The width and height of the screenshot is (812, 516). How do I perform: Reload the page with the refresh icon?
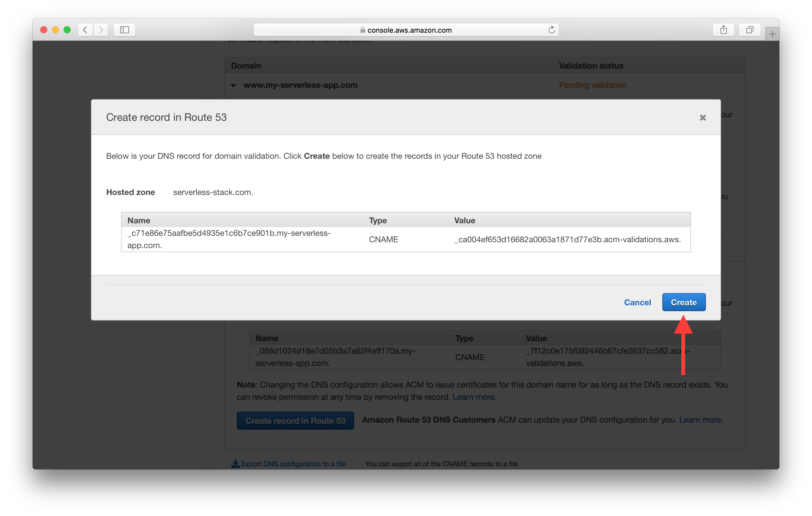(x=551, y=30)
